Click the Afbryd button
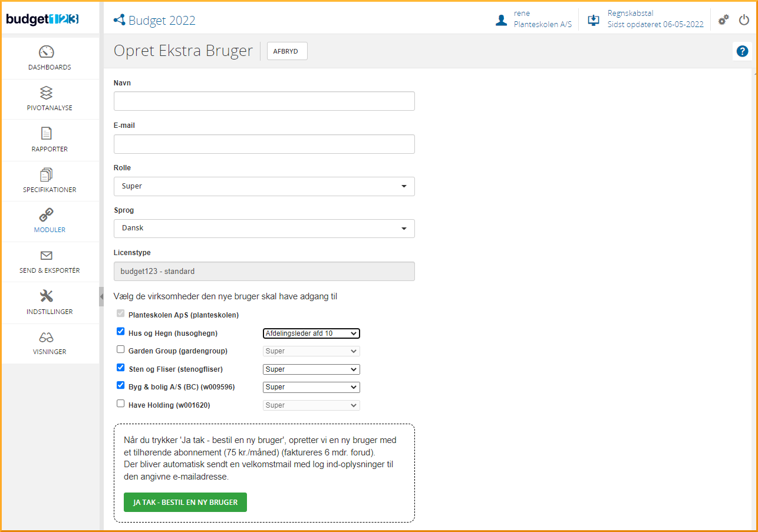Image resolution: width=758 pixels, height=532 pixels. click(287, 51)
